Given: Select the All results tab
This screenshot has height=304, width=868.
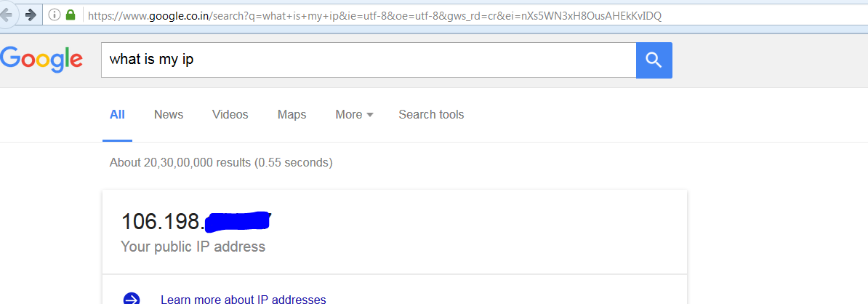Looking at the screenshot, I should 117,114.
